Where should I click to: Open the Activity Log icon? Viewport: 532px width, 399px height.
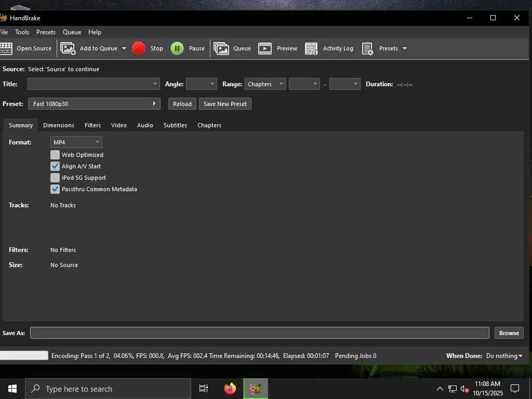pos(311,48)
